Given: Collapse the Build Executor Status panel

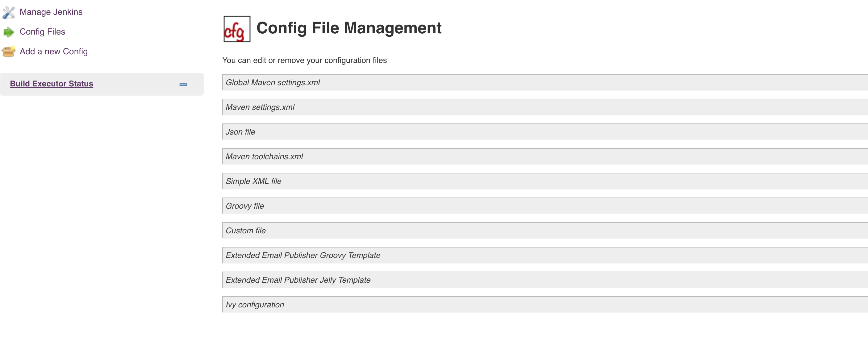Looking at the screenshot, I should [183, 84].
